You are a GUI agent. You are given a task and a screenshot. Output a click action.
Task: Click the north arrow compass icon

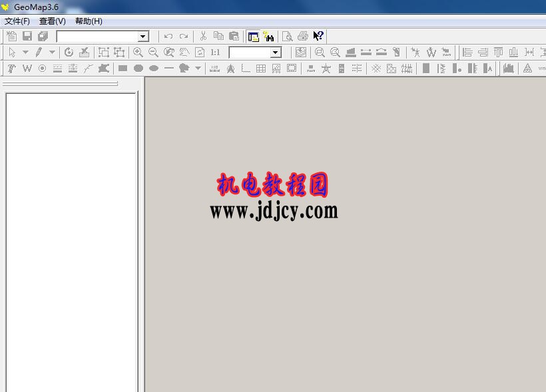point(230,69)
